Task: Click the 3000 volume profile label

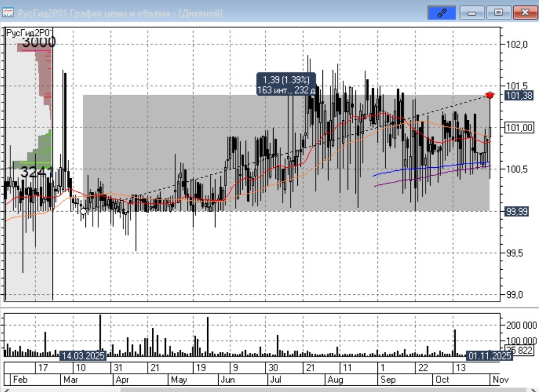Action: click(39, 42)
